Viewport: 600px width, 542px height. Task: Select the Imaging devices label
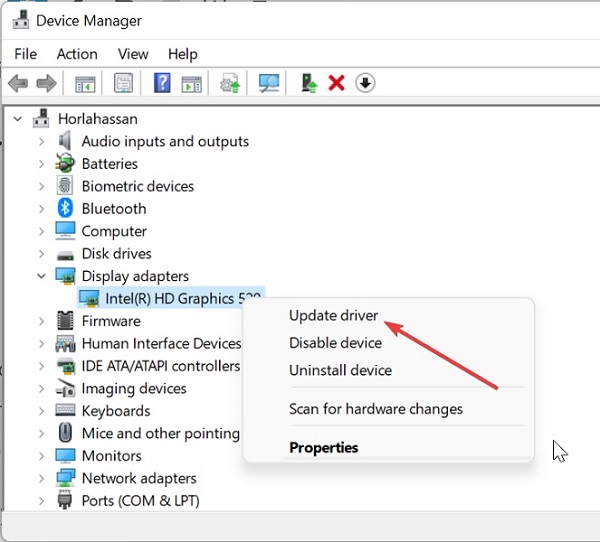[134, 389]
